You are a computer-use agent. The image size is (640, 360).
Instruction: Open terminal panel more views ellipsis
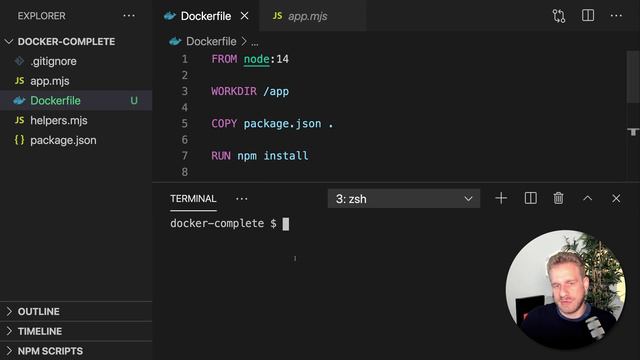[242, 199]
